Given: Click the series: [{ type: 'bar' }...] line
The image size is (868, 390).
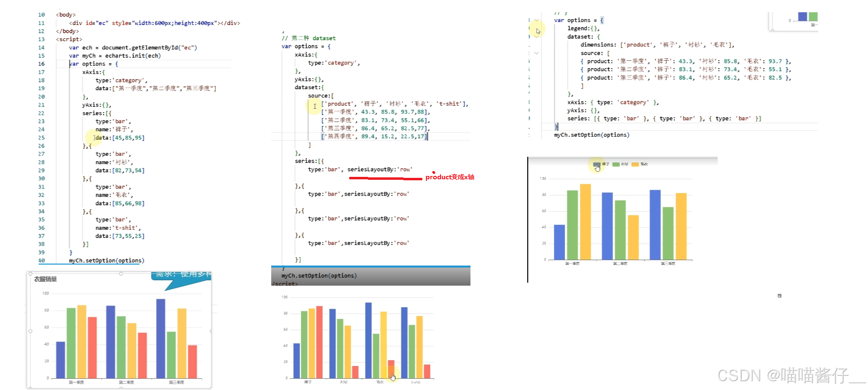Looking at the screenshot, I should (x=664, y=119).
